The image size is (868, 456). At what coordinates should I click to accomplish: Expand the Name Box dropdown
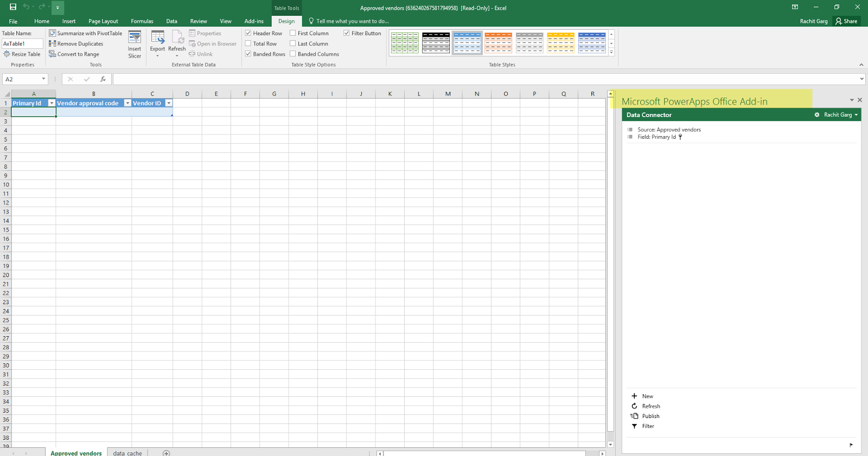point(44,79)
